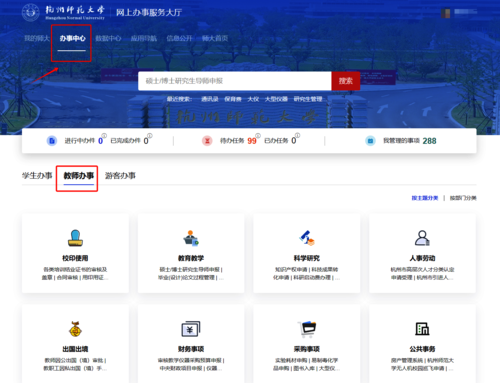Click the 人事劳动 description starting 杭州市高层次人才
The width and height of the screenshot is (500, 383).
[x=422, y=273]
